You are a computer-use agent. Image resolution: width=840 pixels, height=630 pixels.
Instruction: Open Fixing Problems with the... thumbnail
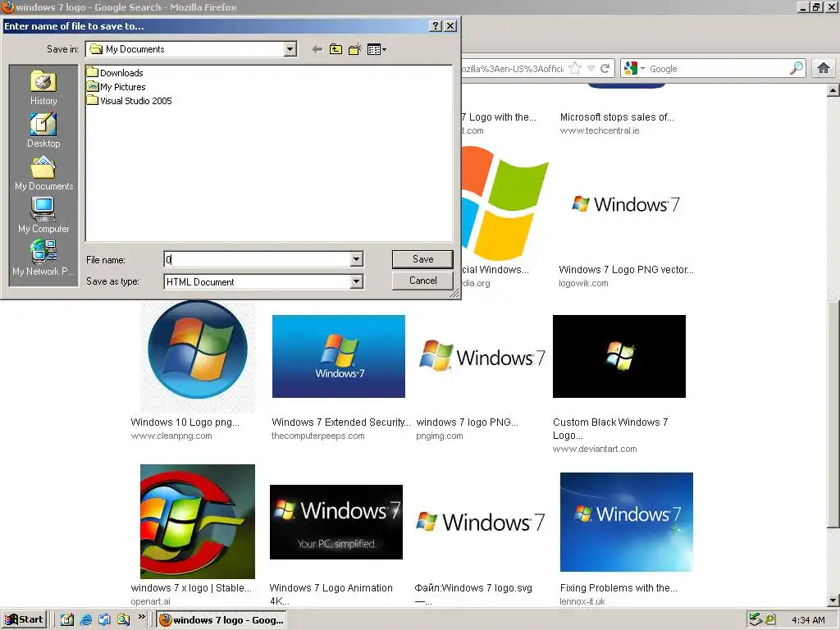tap(626, 522)
